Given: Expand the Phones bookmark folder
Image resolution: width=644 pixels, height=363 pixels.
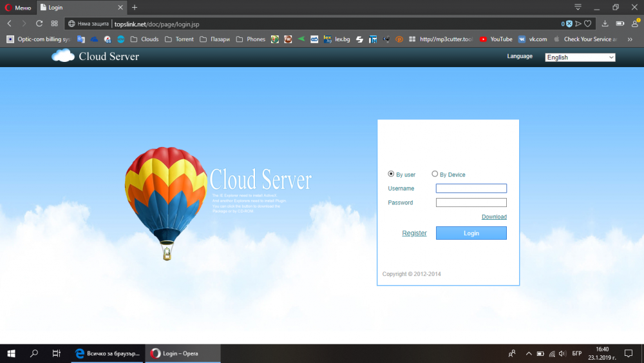Looking at the screenshot, I should tap(251, 39).
